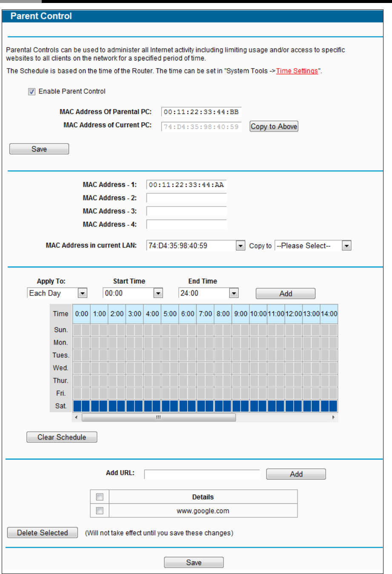Click the Sat. row label
The image size is (392, 574).
coord(61,406)
